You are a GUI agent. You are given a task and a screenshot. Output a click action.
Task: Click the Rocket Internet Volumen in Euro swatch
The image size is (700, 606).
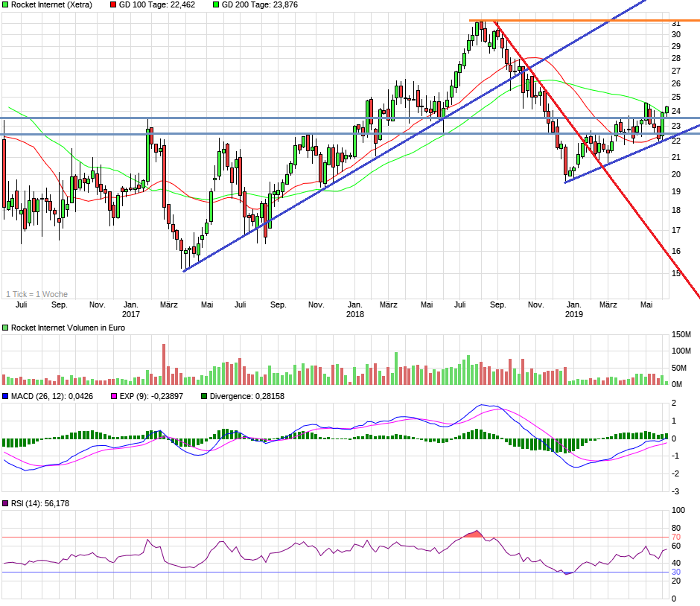[6, 327]
